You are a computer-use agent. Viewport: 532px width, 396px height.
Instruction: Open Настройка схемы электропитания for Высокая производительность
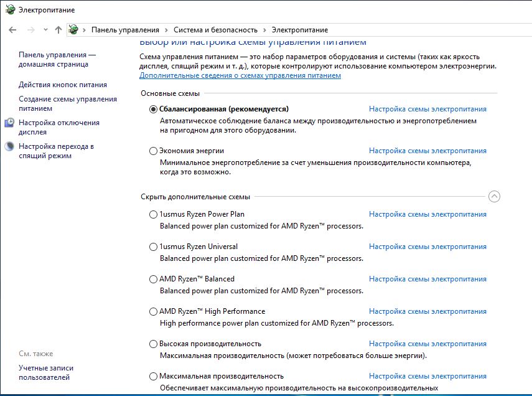(427, 344)
